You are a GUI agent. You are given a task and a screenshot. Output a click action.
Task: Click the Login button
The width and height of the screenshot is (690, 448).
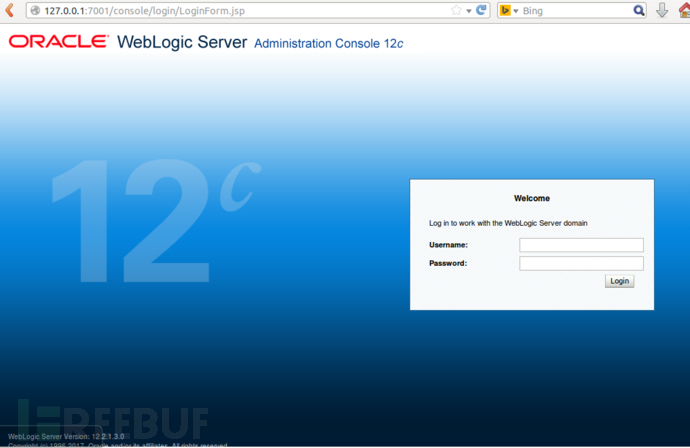click(620, 281)
